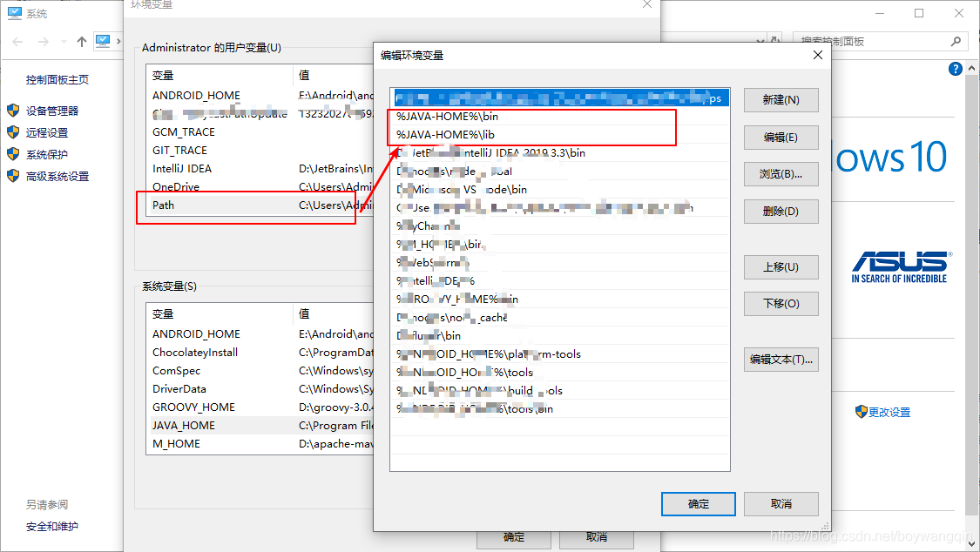The height and width of the screenshot is (552, 980).
Task: Open 系统保护 link
Action: [x=47, y=154]
